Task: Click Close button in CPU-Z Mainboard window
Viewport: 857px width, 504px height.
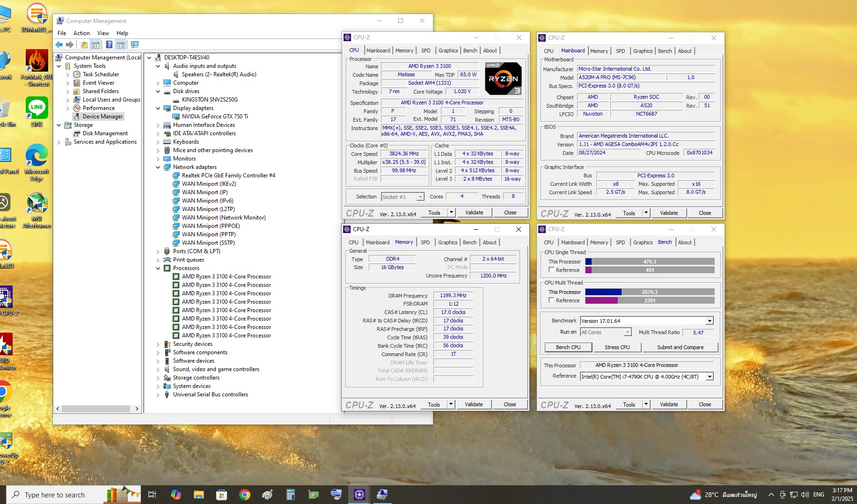Action: coord(705,213)
